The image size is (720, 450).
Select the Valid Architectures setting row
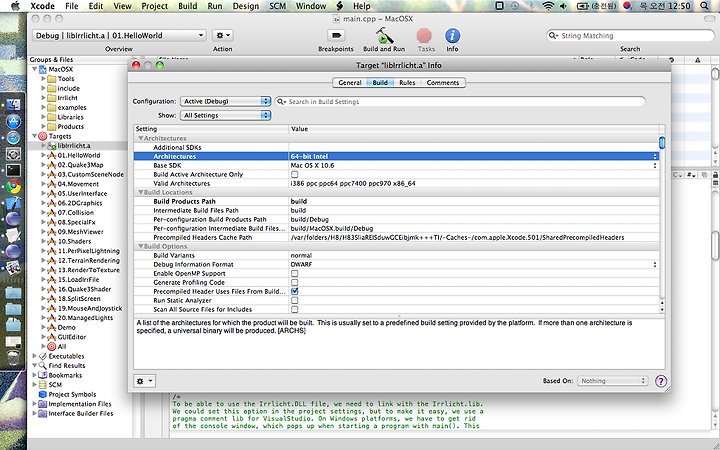pos(396,184)
